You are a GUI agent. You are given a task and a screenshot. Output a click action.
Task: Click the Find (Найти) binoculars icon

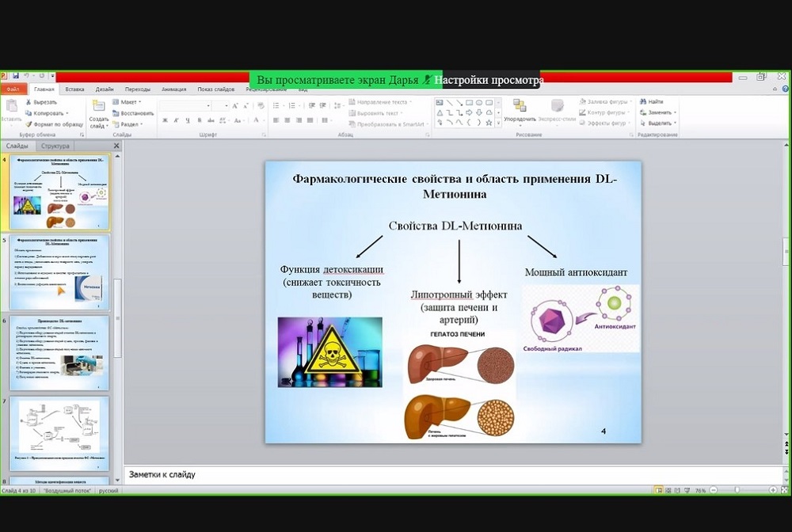643,102
